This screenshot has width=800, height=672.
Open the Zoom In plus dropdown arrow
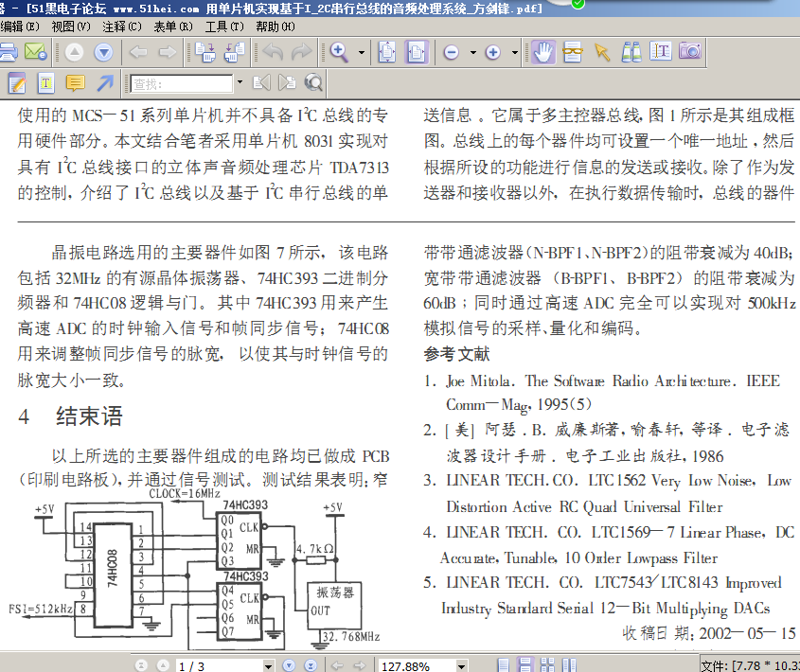pos(515,52)
